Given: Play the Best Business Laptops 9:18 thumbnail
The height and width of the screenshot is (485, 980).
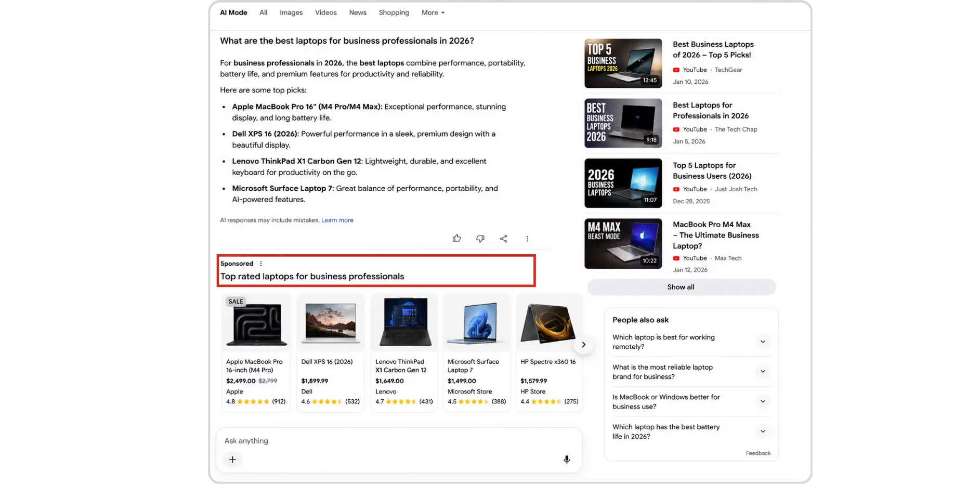Looking at the screenshot, I should click(623, 123).
